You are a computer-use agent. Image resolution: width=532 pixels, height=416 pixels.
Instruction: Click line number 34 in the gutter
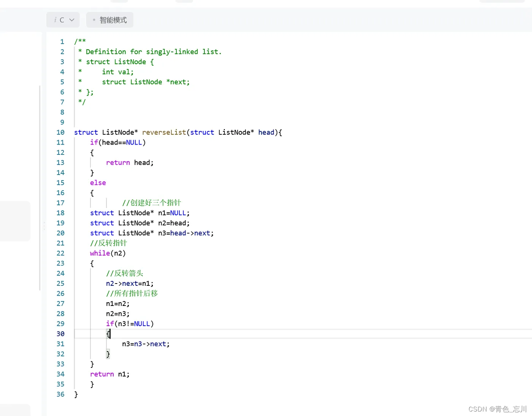click(60, 374)
